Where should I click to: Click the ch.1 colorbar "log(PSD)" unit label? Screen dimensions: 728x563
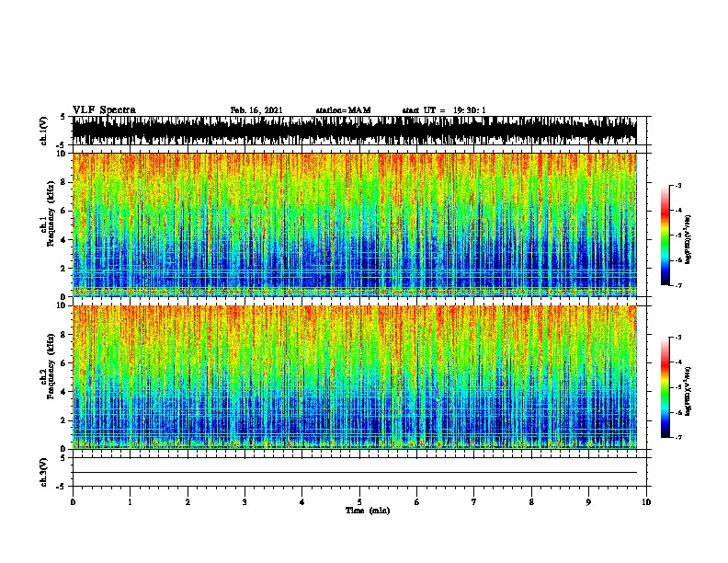click(x=688, y=239)
